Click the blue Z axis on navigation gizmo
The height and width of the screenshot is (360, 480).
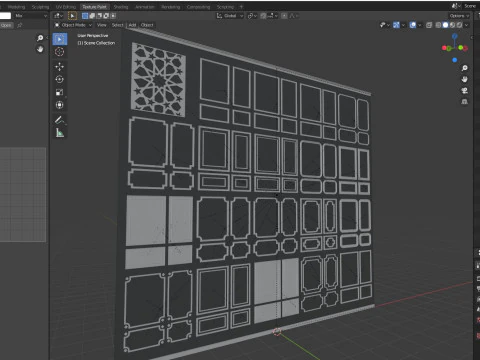[455, 36]
